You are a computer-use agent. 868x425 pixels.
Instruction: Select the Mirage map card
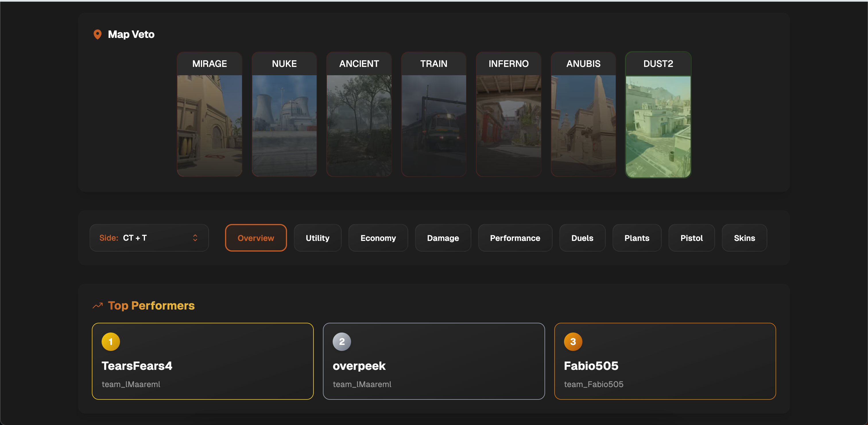coord(210,114)
